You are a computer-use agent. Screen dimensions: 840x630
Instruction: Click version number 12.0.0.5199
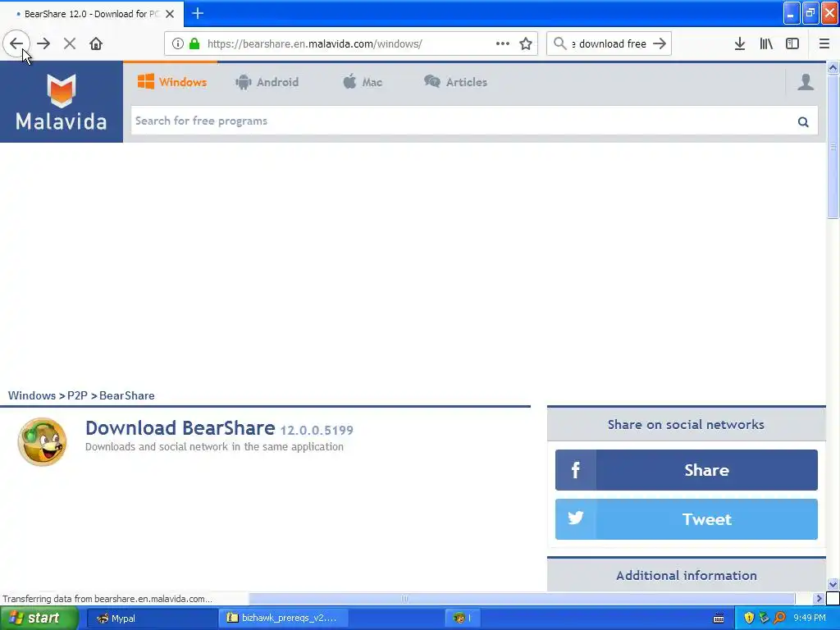(317, 430)
